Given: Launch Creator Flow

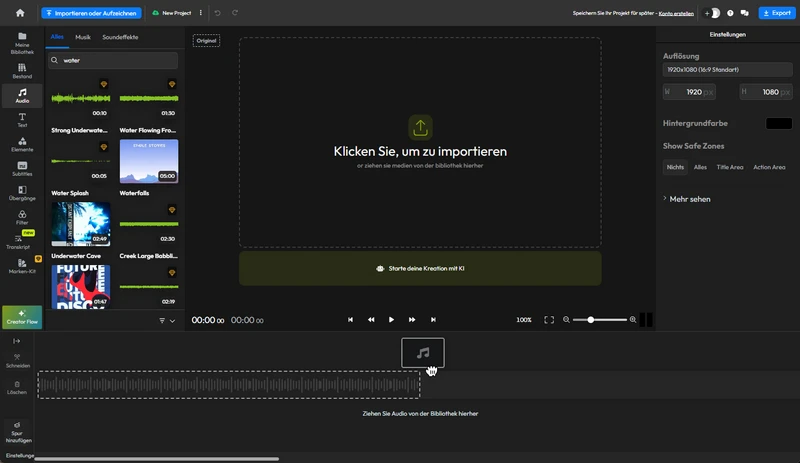Looking at the screenshot, I should point(22,316).
